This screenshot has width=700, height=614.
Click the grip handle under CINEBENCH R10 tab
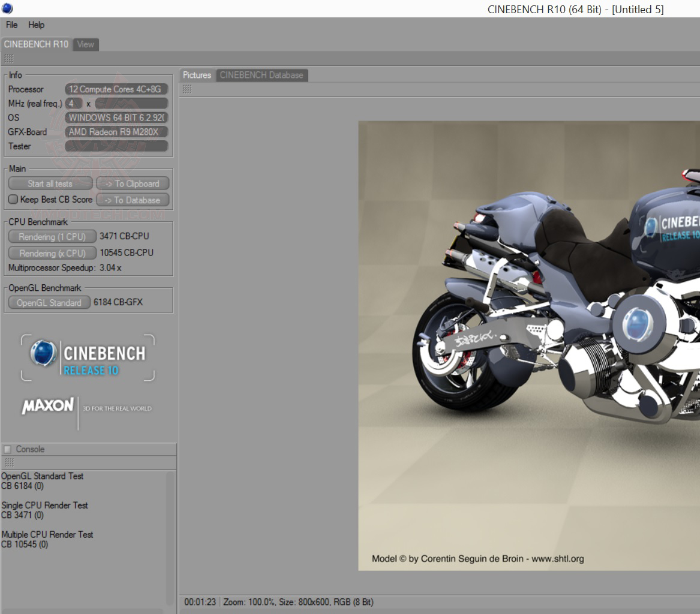click(x=9, y=58)
